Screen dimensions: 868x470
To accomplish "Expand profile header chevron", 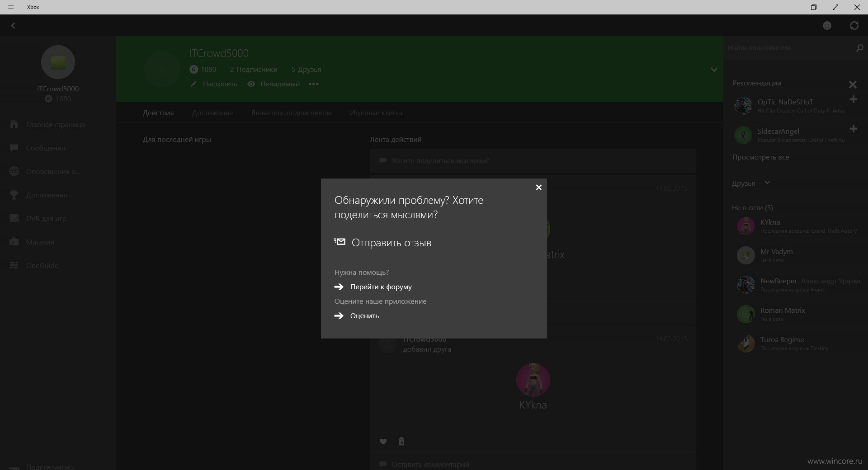I will 714,70.
